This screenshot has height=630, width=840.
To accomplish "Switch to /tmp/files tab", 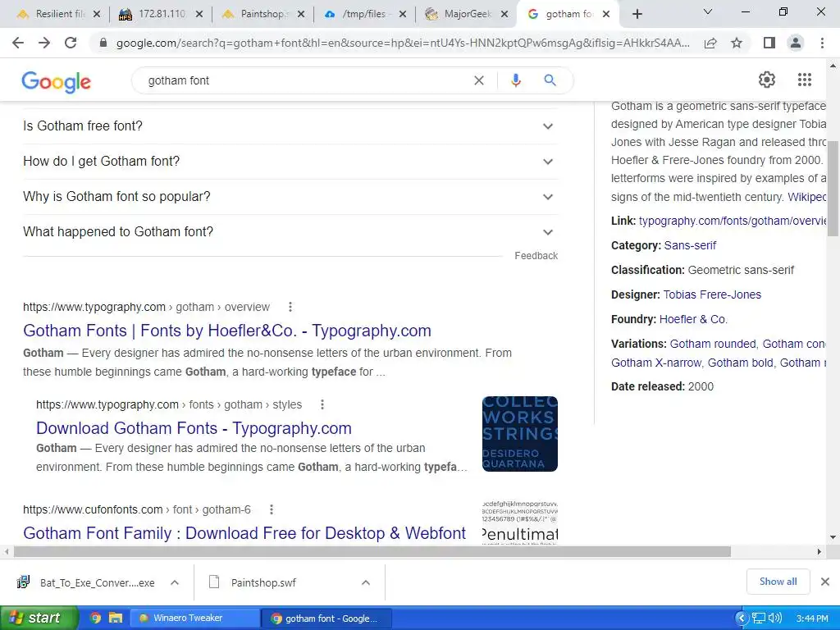I will point(364,15).
